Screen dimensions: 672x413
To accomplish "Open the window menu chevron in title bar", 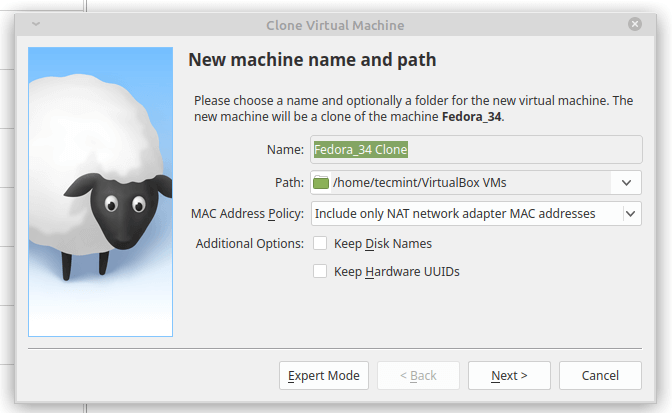I will tap(36, 24).
